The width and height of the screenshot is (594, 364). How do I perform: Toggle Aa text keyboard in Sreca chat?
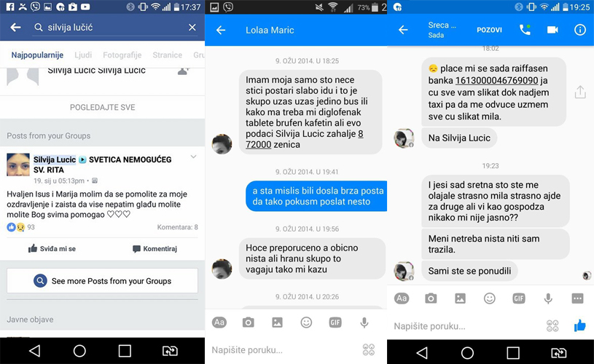pos(402,298)
